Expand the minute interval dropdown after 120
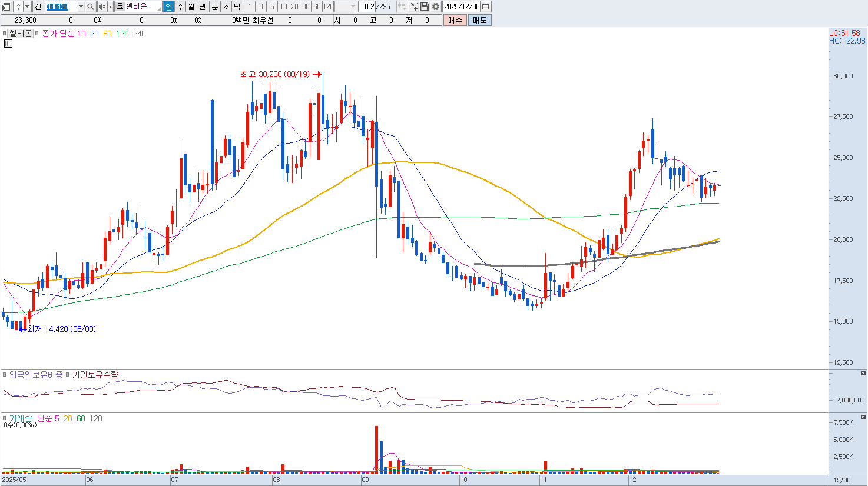 (353, 6)
